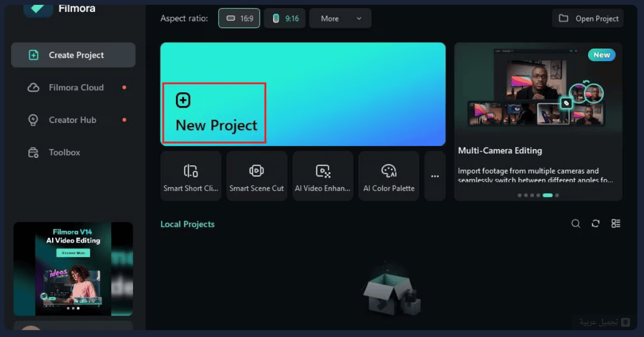This screenshot has height=337, width=644.
Task: Click the Discover More button in the ad
Action: (x=73, y=253)
